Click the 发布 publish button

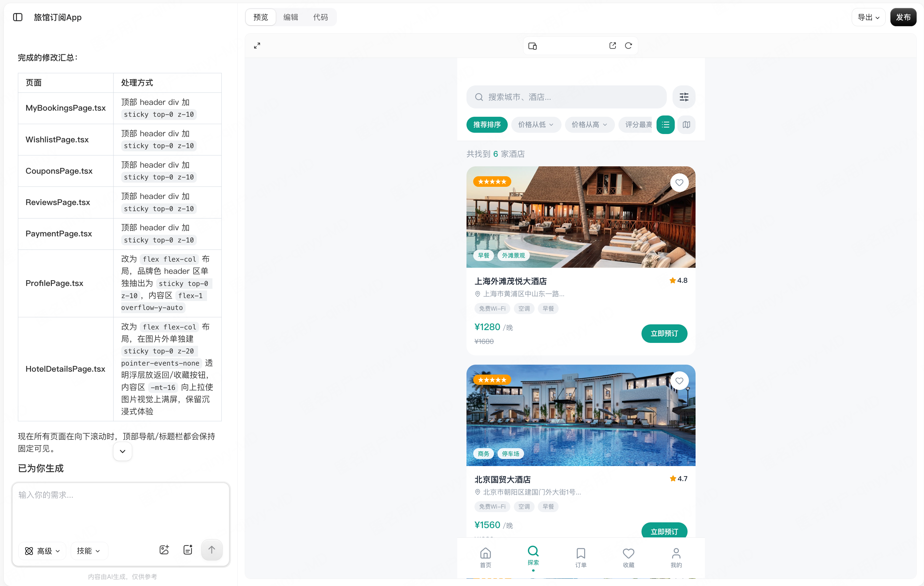pyautogui.click(x=903, y=17)
